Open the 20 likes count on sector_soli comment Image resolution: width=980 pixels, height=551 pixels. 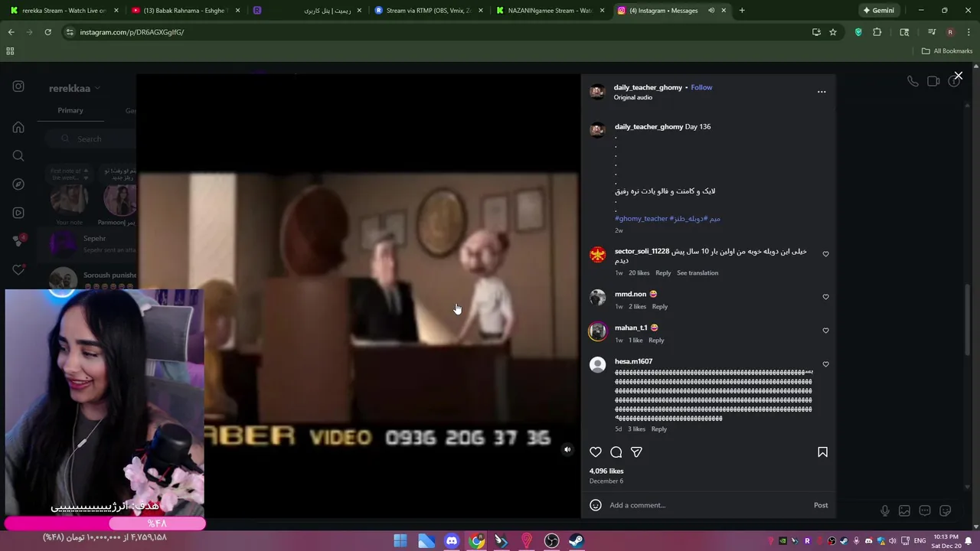point(639,272)
